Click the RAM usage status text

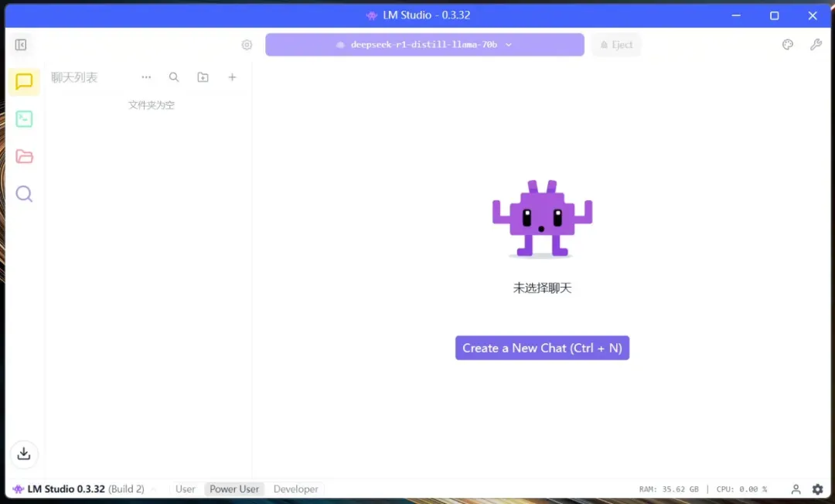coord(669,489)
